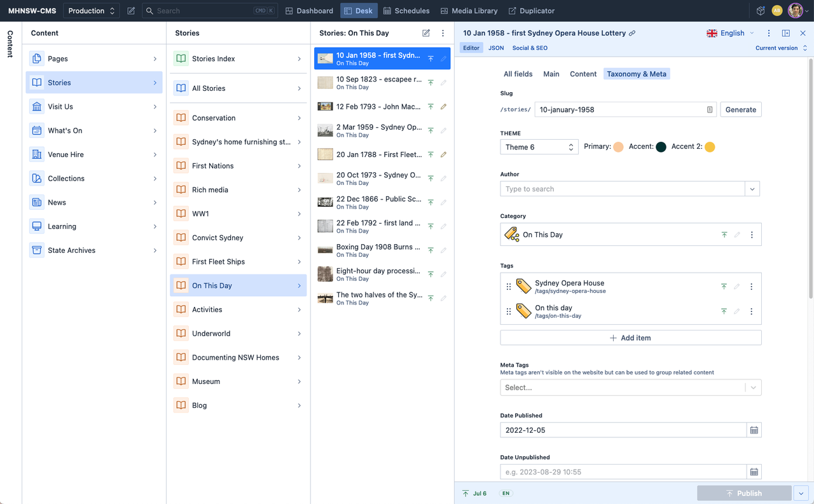Click the Primary theme color swatch

click(x=618, y=147)
